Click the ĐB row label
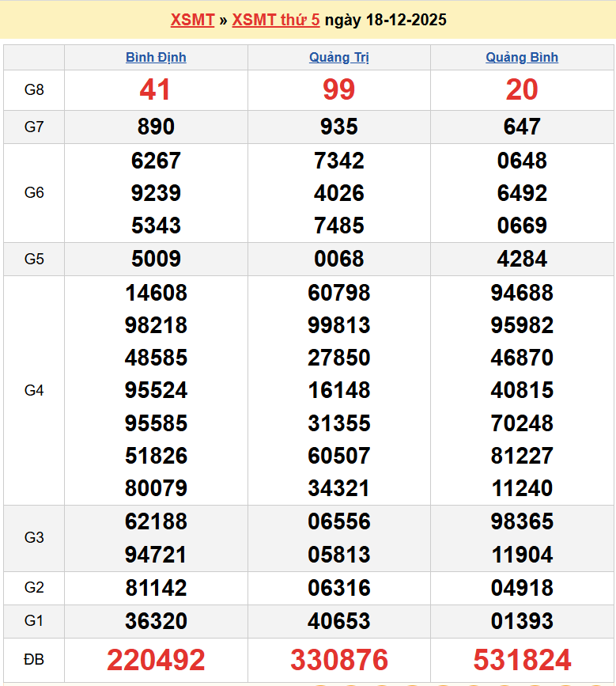The height and width of the screenshot is (686, 616). pyautogui.click(x=34, y=659)
